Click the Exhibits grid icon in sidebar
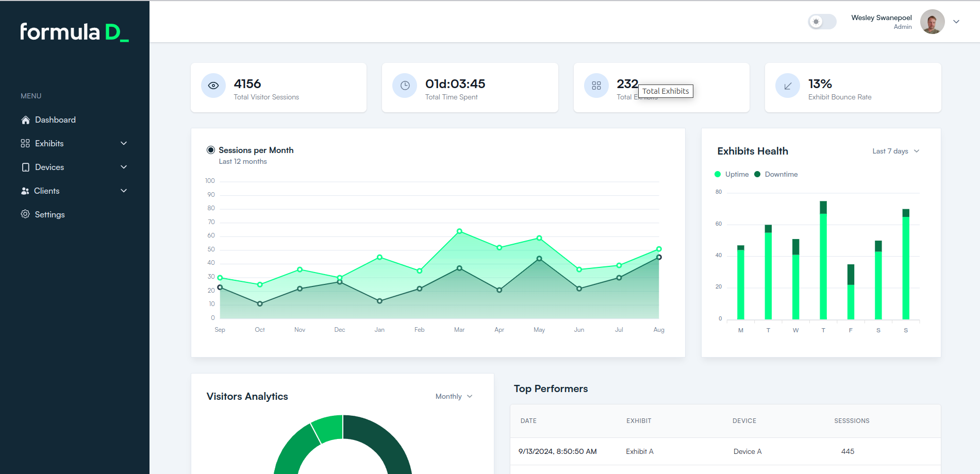The height and width of the screenshot is (474, 980). pyautogui.click(x=25, y=143)
